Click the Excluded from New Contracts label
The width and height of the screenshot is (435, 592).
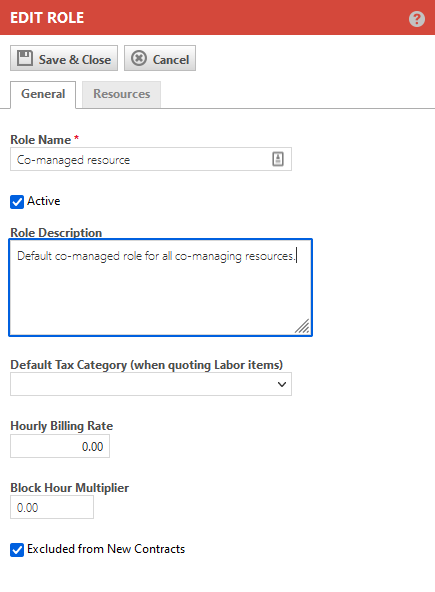click(106, 549)
